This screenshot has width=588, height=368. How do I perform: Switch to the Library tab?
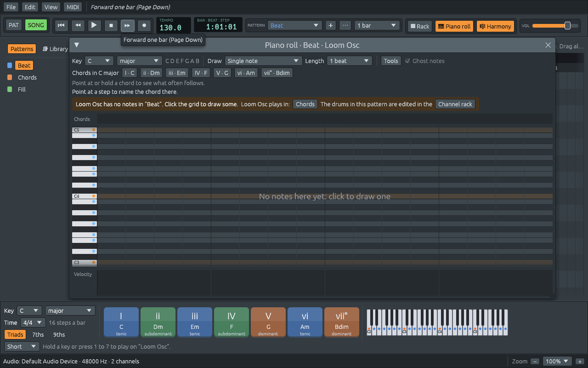(x=55, y=49)
